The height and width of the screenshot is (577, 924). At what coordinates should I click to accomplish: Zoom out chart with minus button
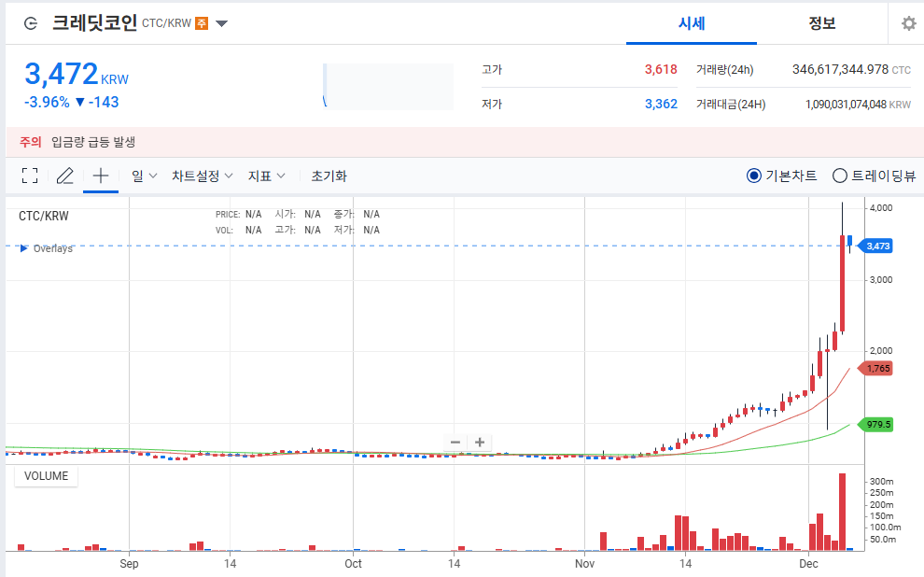(x=455, y=442)
